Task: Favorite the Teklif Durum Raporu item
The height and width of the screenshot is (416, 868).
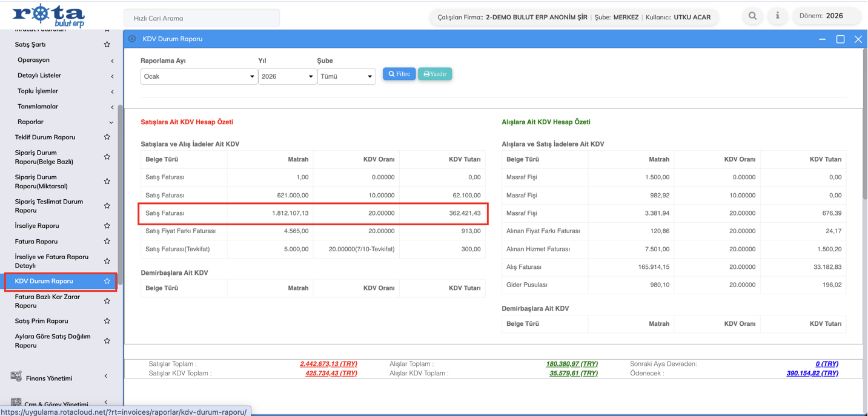Action: [x=107, y=137]
